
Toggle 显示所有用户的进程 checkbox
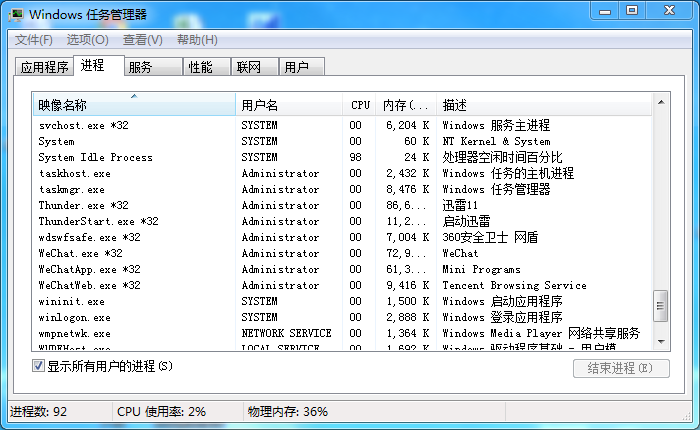coord(39,366)
